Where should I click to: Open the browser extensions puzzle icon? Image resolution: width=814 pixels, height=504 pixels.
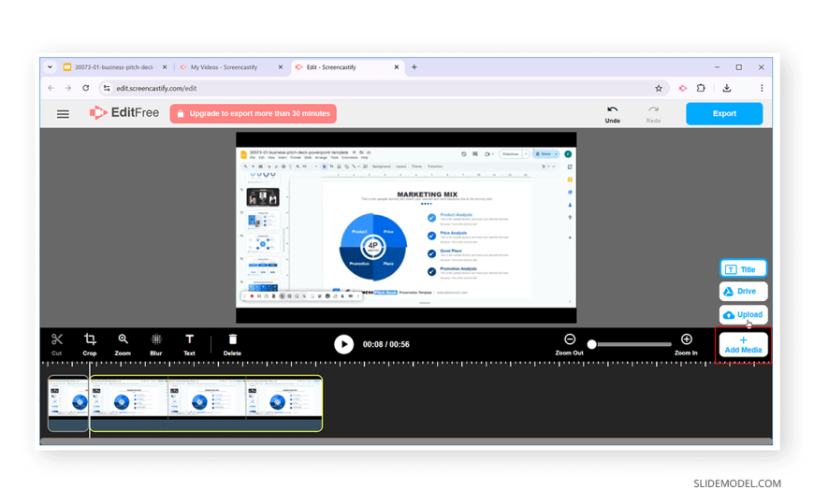coord(701,88)
